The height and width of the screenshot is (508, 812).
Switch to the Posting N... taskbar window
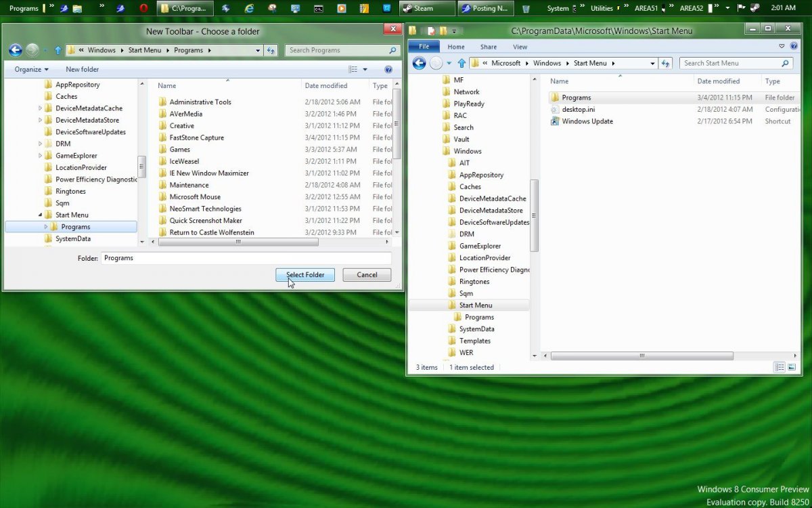click(x=486, y=8)
